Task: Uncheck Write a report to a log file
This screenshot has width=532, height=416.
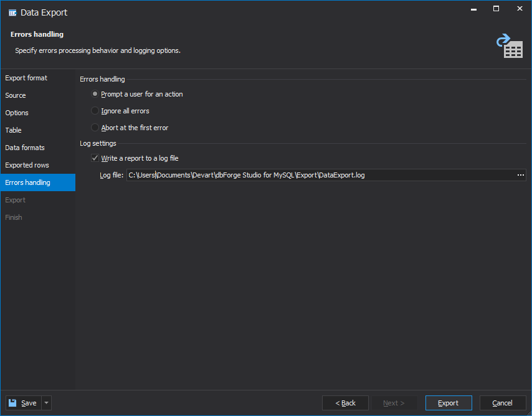Action: click(95, 158)
